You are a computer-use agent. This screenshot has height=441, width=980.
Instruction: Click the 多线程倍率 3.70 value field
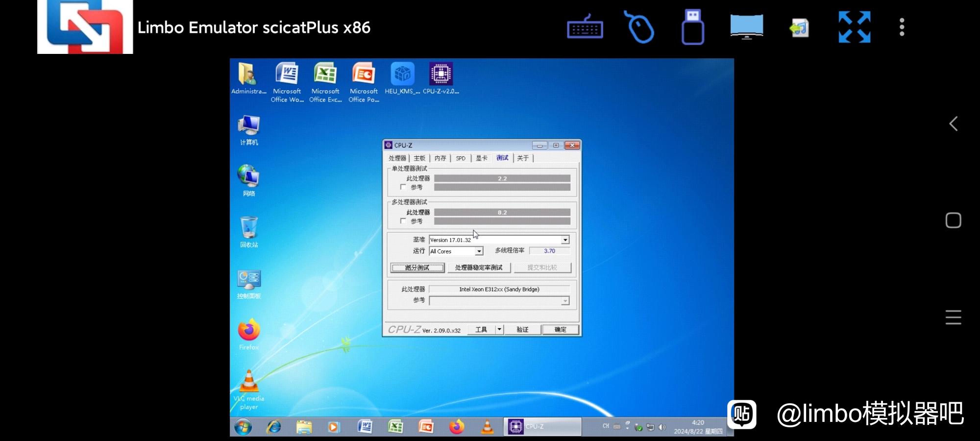tap(549, 251)
